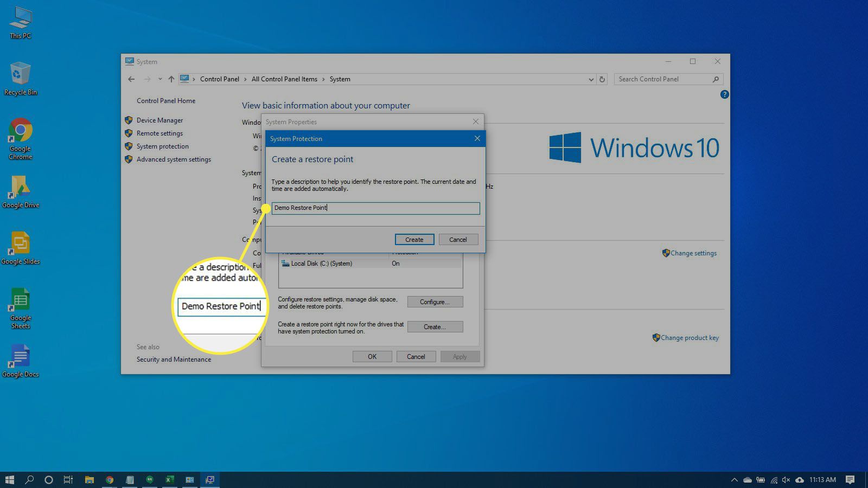Open taskbar search magnifier
Screen dimensions: 868x488
[29, 479]
